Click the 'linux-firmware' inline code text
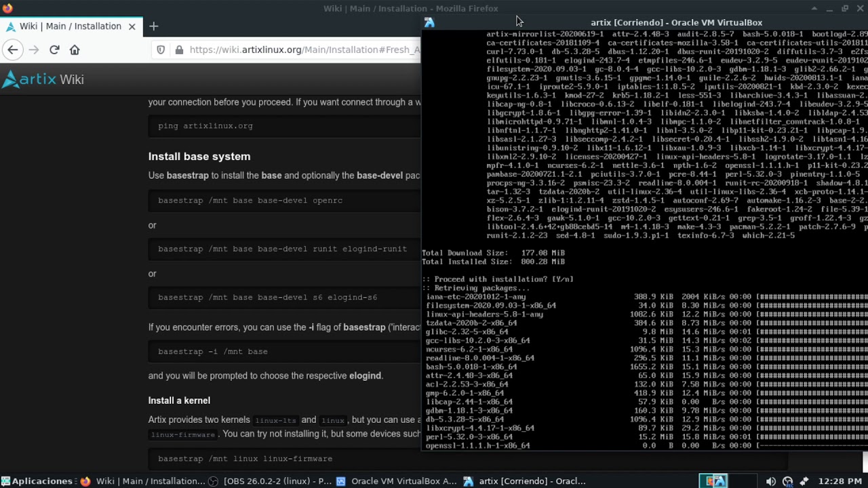The height and width of the screenshot is (488, 868). (182, 434)
